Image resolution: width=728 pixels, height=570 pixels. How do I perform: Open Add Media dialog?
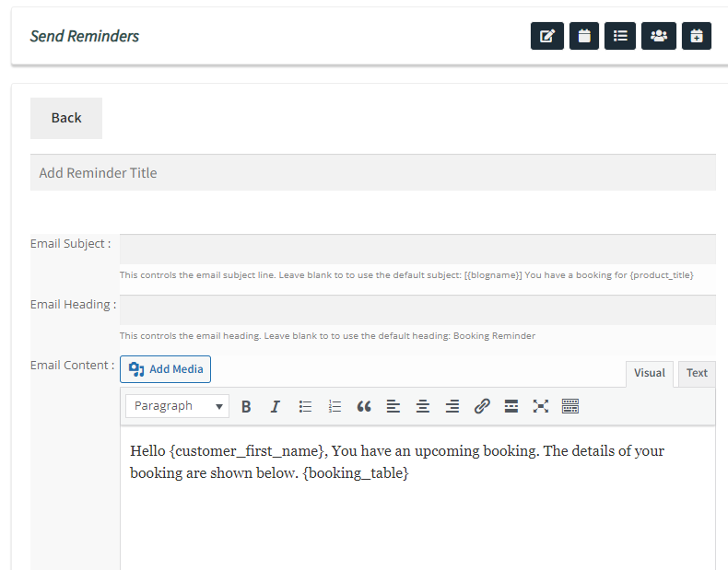(x=165, y=369)
